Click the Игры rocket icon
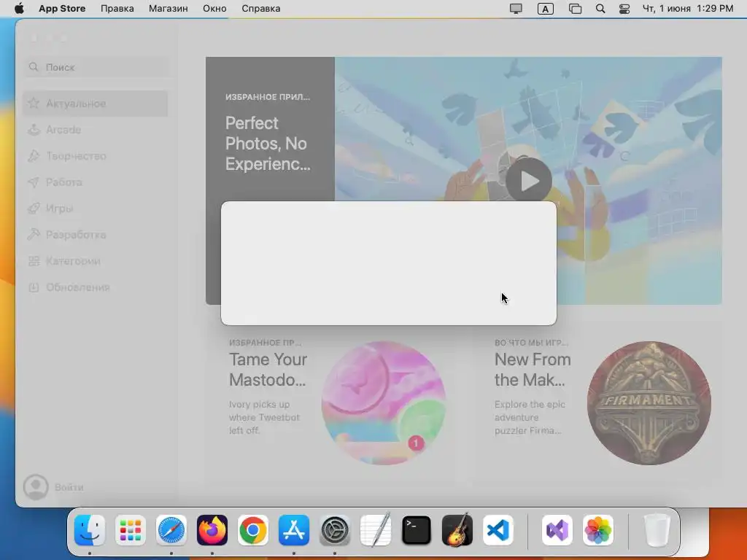Viewport: 747px width, 560px height. (x=34, y=208)
